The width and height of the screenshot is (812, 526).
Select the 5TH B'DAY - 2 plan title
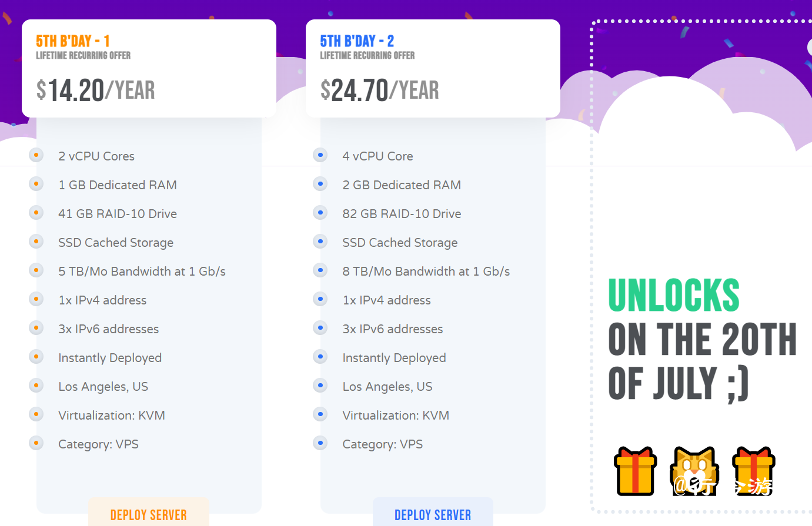tap(357, 41)
